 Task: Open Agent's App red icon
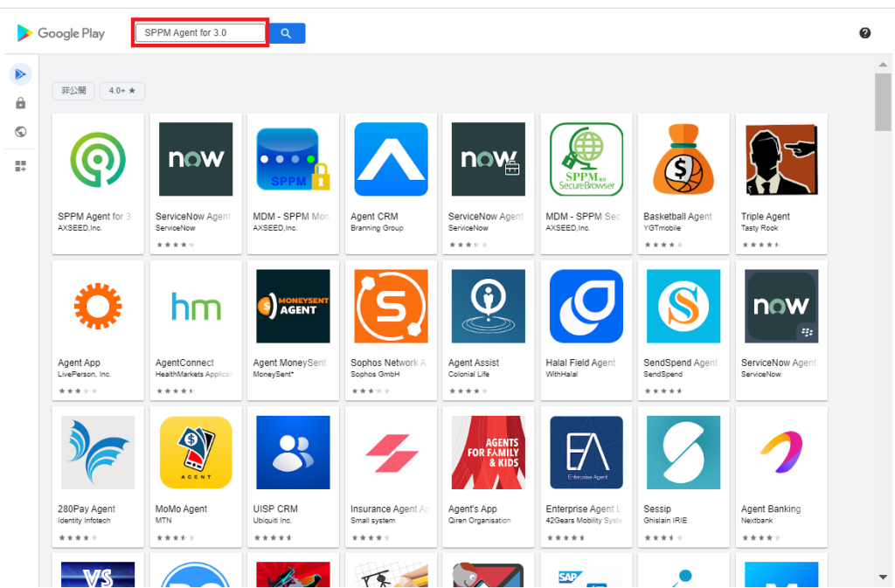tap(488, 453)
